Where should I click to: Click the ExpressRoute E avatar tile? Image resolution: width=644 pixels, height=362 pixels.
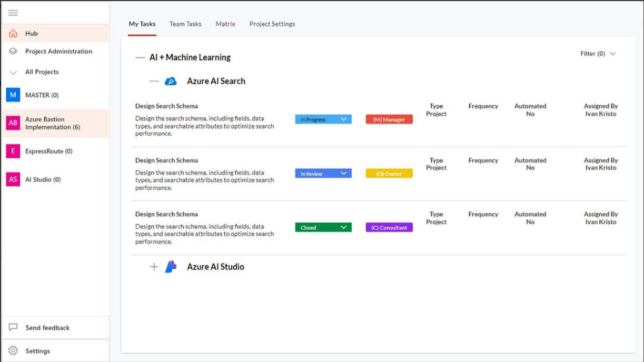(x=13, y=151)
